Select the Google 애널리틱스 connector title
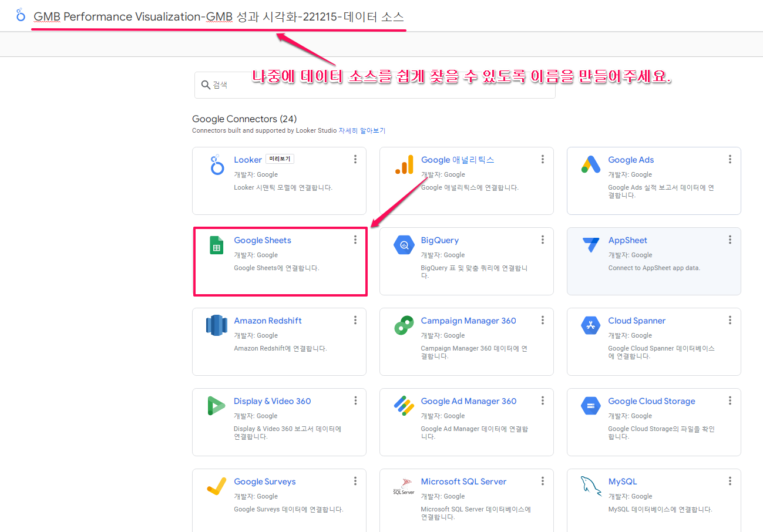The image size is (763, 532). [x=458, y=160]
